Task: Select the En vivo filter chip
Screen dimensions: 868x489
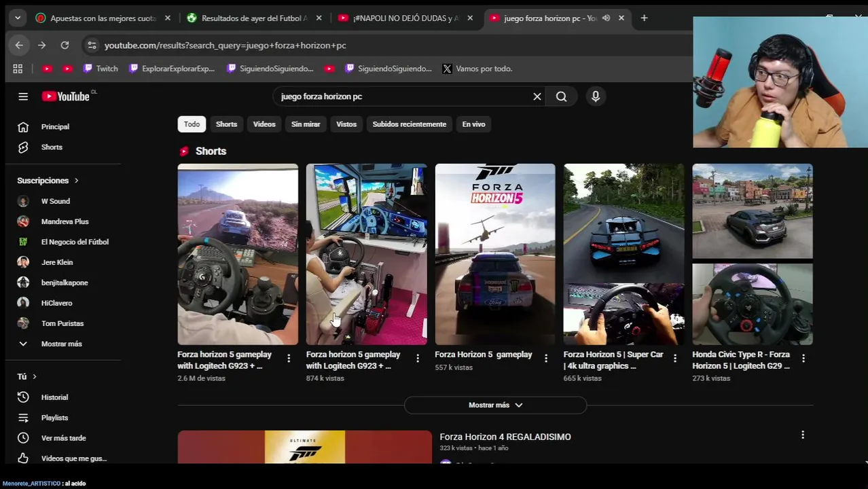Action: pyautogui.click(x=473, y=124)
